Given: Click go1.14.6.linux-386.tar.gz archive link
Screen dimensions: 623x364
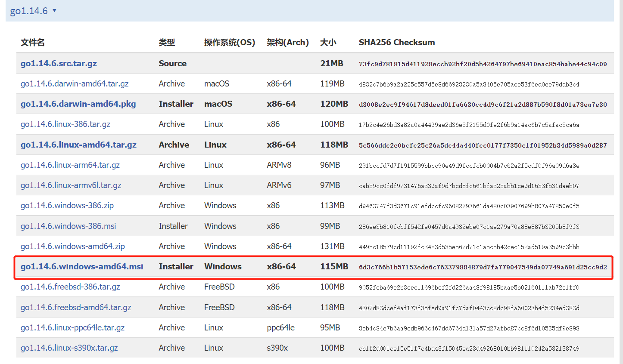Looking at the screenshot, I should coord(65,124).
